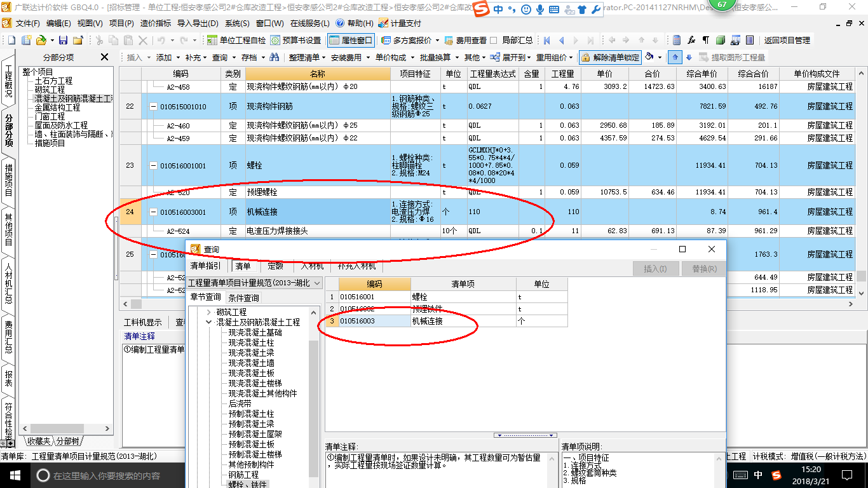Select 门窗工程 in left tree
Image resolution: width=868 pixels, height=488 pixels.
(x=50, y=117)
